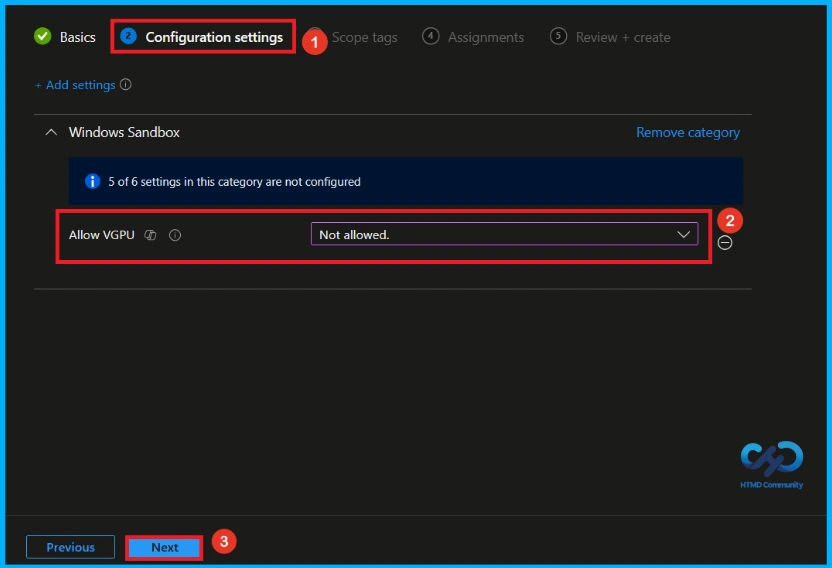Open the Allow VGPU dropdown
The height and width of the screenshot is (568, 832).
tap(504, 234)
